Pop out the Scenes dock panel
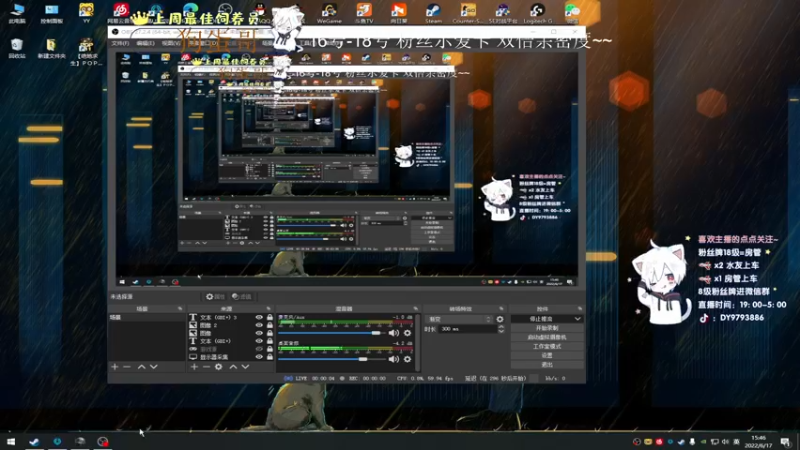The height and width of the screenshot is (450, 800). coord(180,309)
